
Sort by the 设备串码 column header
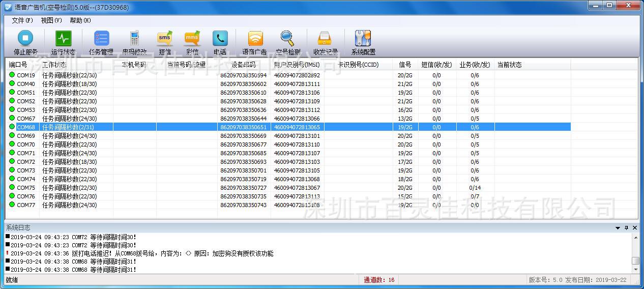pos(244,65)
